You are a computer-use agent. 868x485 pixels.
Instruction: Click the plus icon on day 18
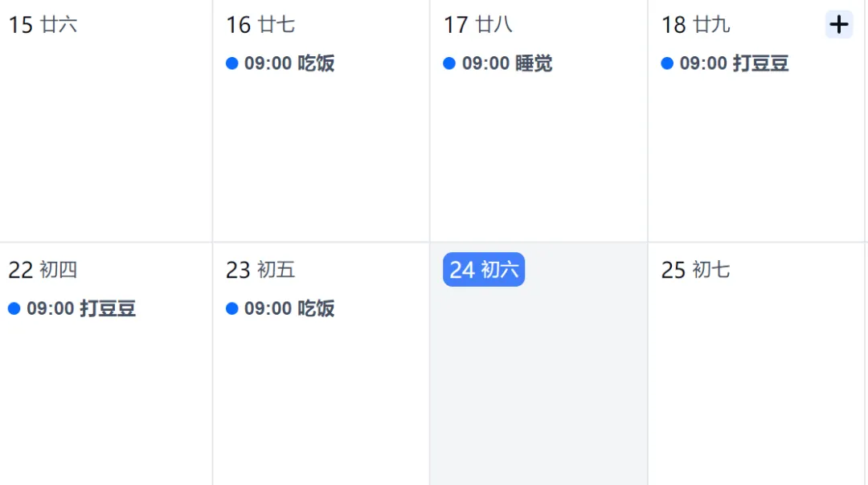coord(838,24)
